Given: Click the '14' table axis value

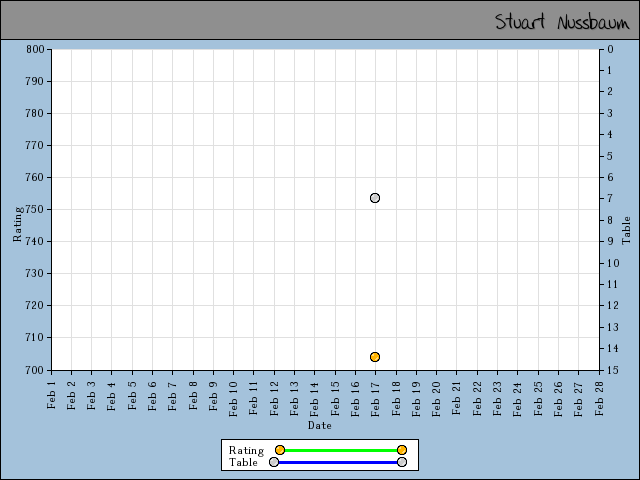Looking at the screenshot, I should click(613, 348).
